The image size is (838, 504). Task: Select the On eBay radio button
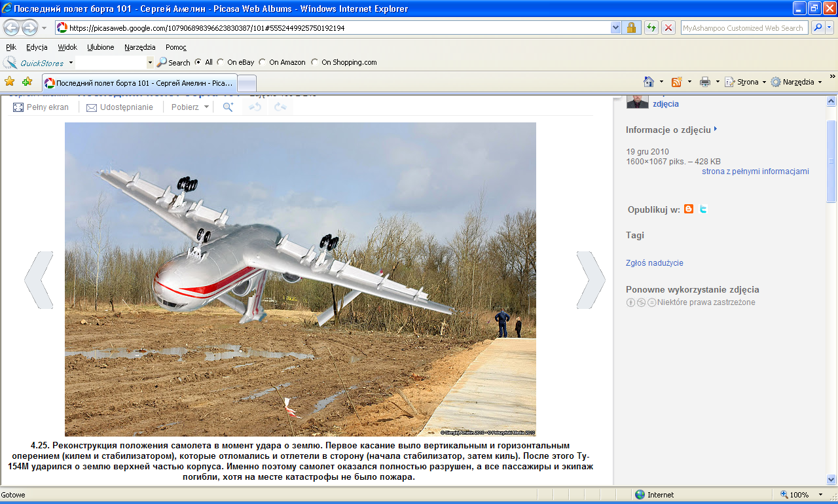221,62
